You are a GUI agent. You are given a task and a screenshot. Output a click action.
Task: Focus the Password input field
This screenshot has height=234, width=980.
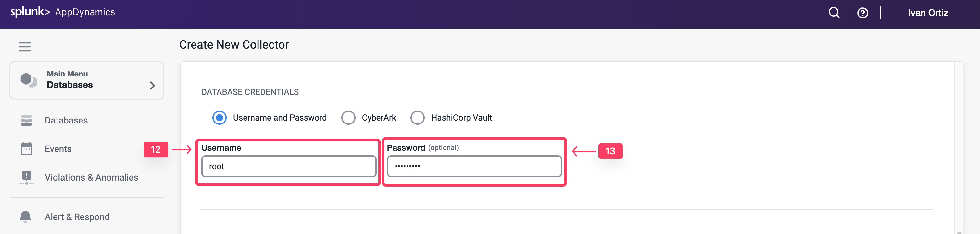474,166
